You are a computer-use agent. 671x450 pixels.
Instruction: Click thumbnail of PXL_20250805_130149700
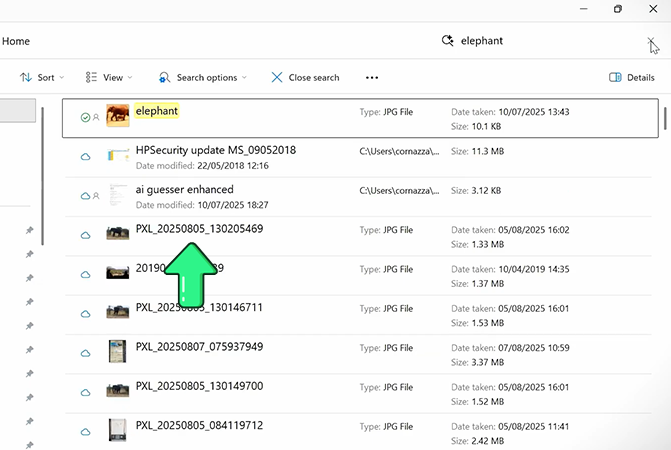[x=118, y=390]
